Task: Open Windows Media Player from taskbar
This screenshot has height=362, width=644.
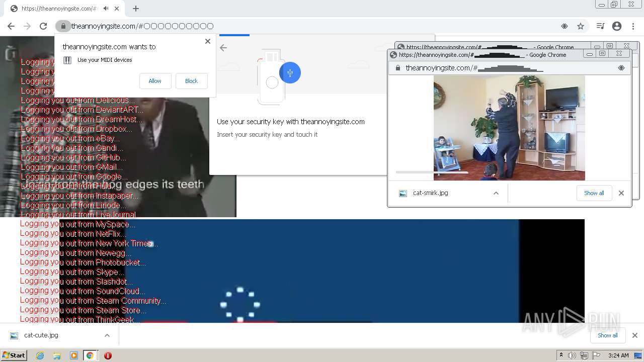Action: 74,355
